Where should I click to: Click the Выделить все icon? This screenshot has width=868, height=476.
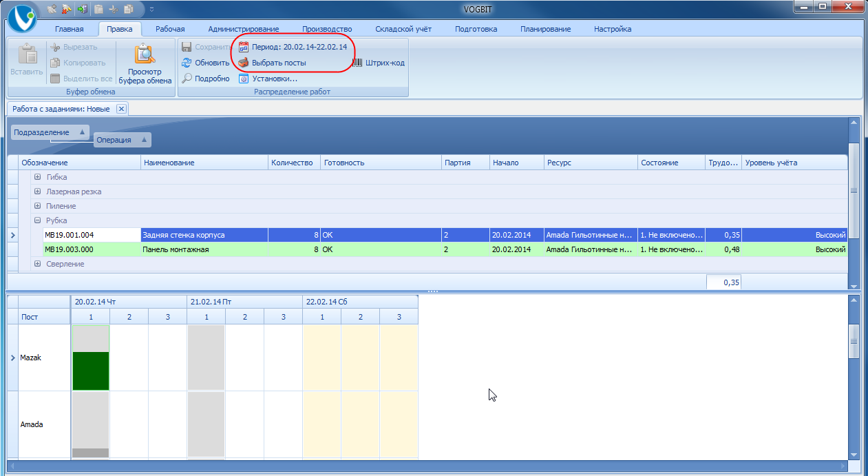point(55,79)
